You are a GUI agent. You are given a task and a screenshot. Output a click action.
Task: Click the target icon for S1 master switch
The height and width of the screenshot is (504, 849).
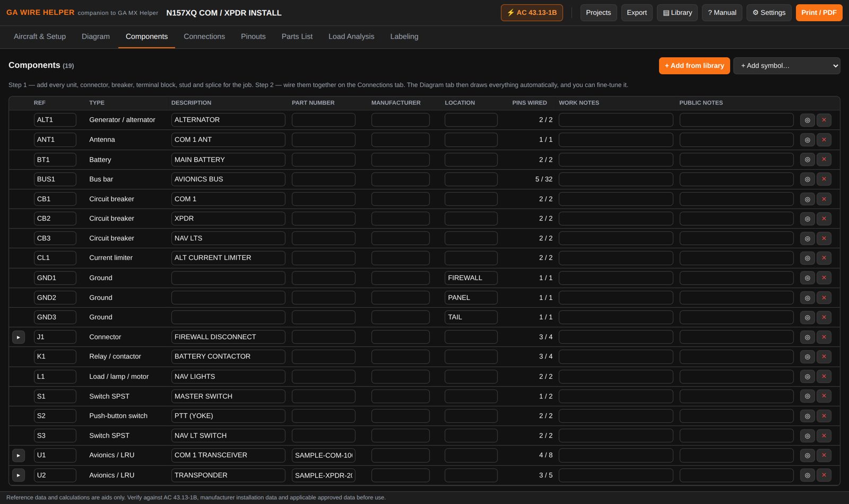(807, 396)
